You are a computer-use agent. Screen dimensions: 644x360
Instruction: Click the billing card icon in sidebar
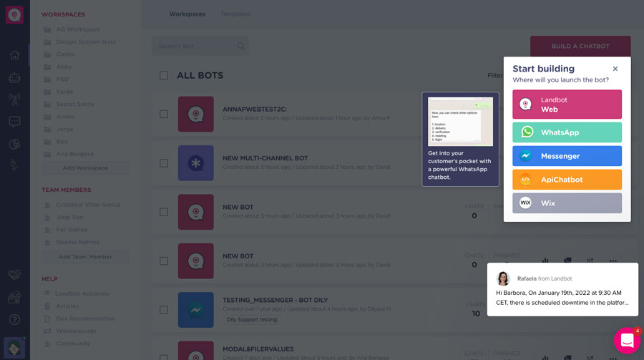(14, 297)
